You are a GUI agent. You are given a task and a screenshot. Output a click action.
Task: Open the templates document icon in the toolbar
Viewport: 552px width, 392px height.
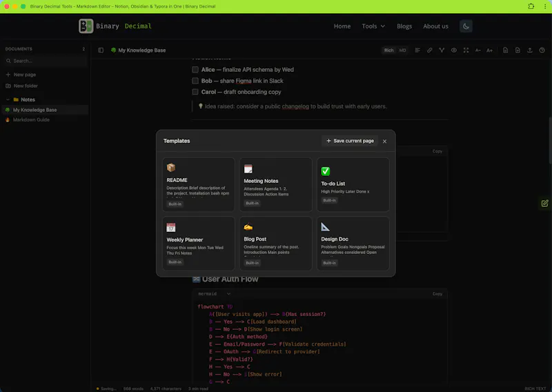(506, 50)
